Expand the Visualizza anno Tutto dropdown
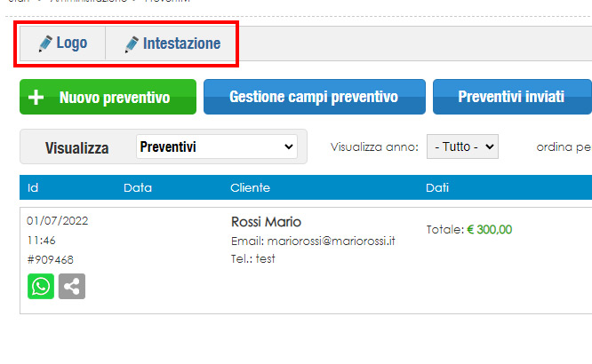Viewport: 592px width, 364px height. coord(462,146)
